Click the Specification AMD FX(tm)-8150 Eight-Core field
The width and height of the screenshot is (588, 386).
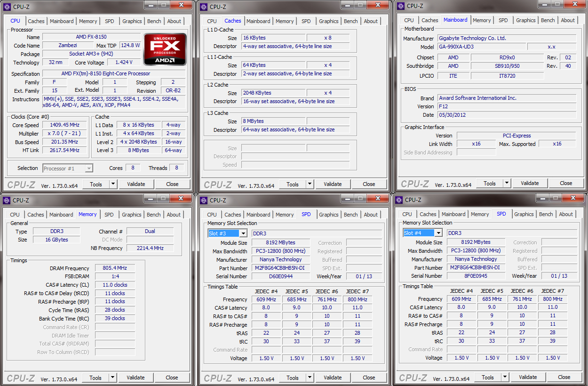pyautogui.click(x=114, y=73)
